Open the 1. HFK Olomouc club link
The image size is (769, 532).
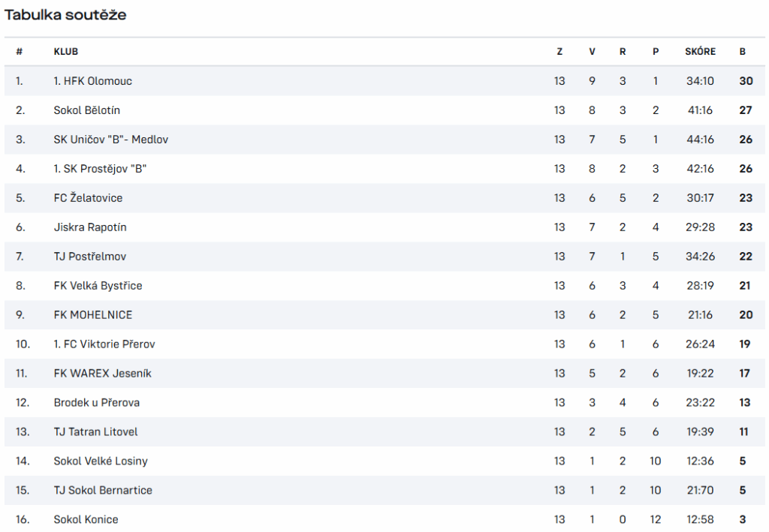[92, 81]
